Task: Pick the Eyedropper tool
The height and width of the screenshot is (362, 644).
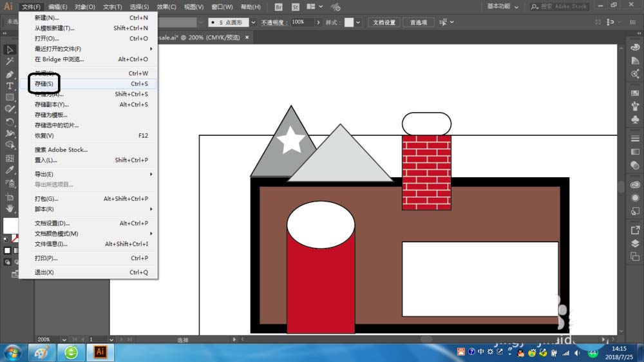Action: pyautogui.click(x=10, y=171)
